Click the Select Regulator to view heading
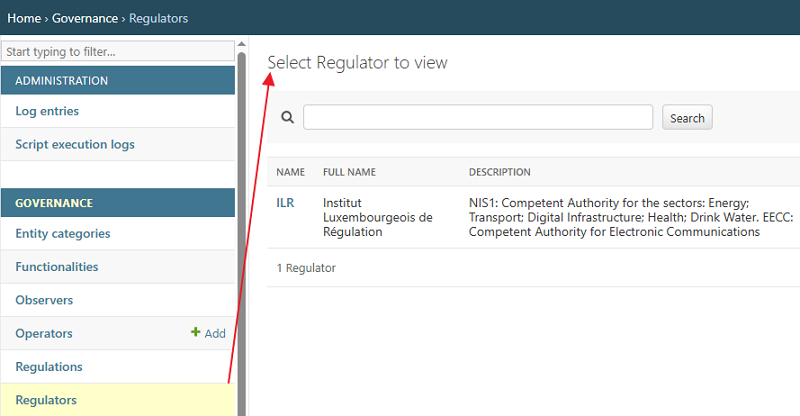 point(357,63)
